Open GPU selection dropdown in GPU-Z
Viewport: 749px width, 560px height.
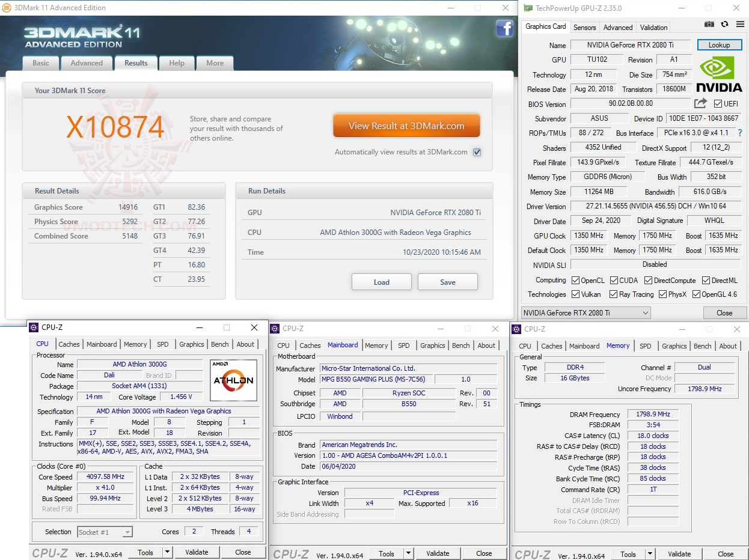tap(586, 312)
